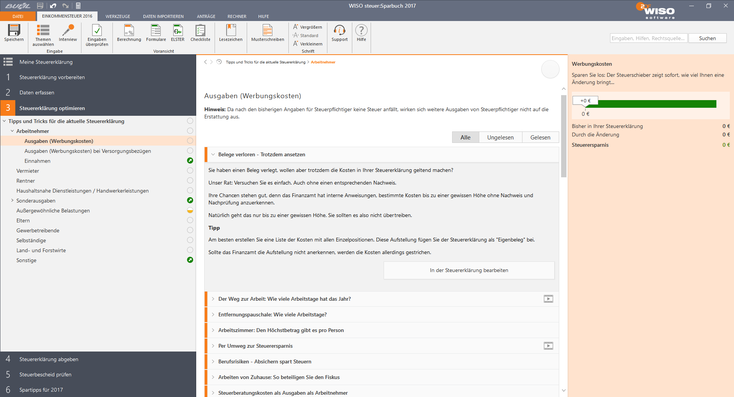Click the +0 € slider handle
This screenshot has width=734, height=397.
tap(585, 101)
